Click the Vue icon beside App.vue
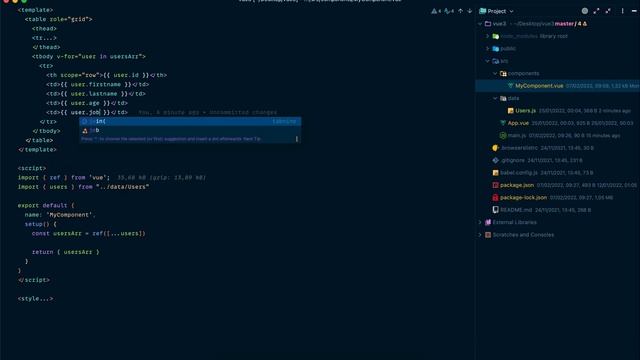 pos(503,123)
